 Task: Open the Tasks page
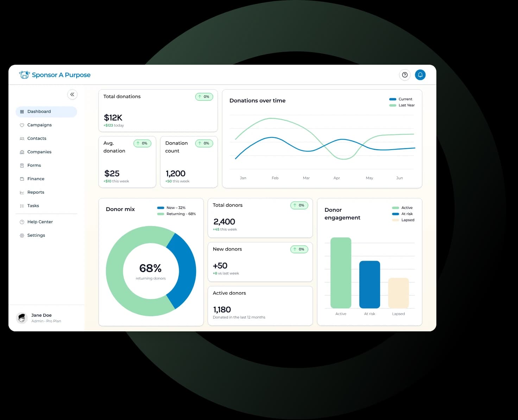46,206
